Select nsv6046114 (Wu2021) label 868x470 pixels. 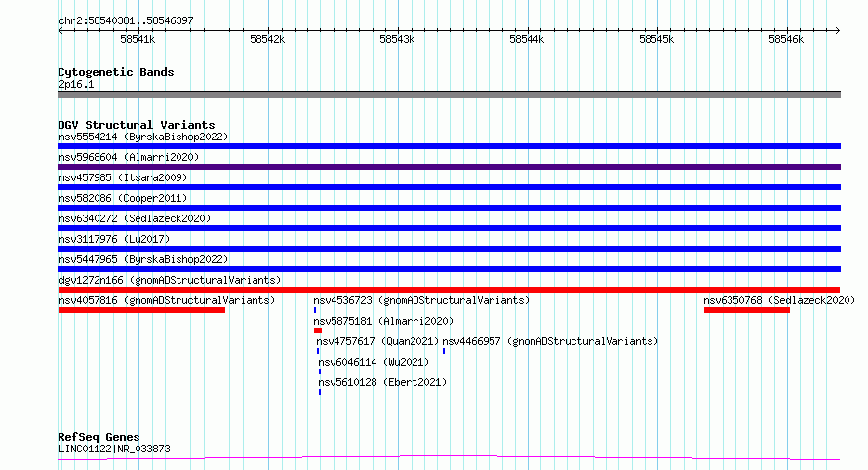[374, 362]
